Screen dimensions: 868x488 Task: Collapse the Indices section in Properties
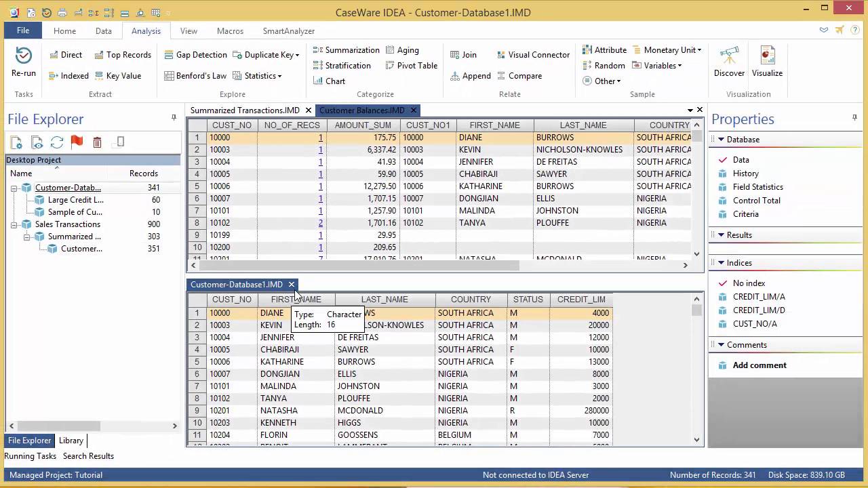(x=721, y=263)
